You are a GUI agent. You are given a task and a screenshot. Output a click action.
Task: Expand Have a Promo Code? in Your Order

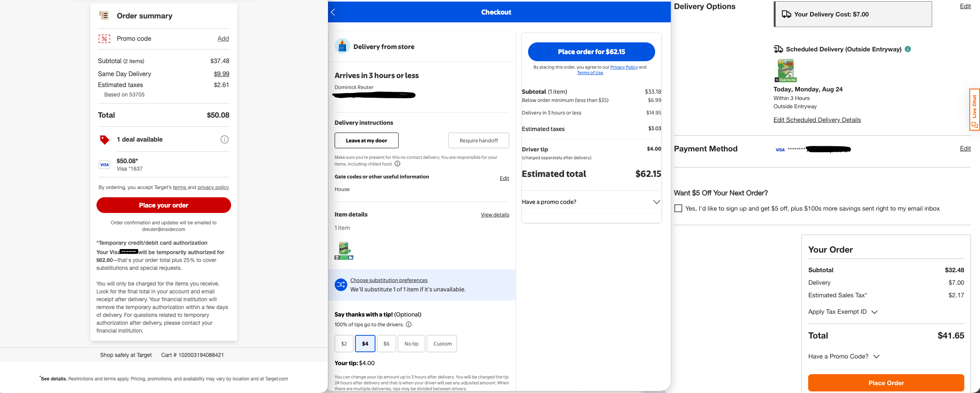[x=844, y=357]
